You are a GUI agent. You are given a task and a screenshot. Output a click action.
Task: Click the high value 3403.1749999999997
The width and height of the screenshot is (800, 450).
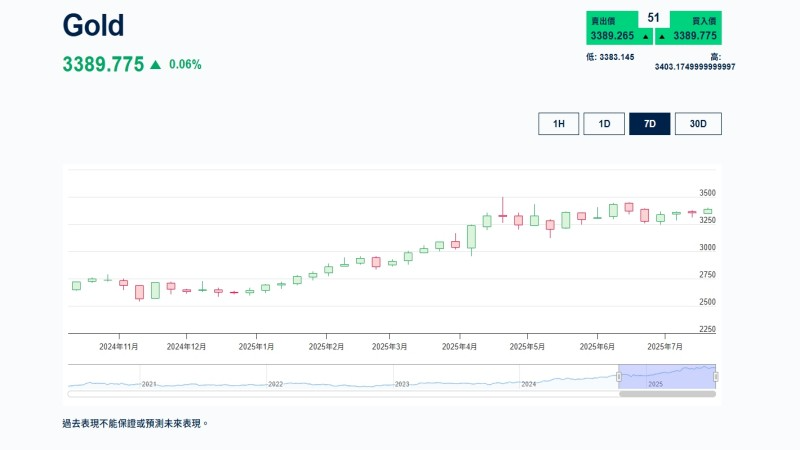(x=695, y=66)
